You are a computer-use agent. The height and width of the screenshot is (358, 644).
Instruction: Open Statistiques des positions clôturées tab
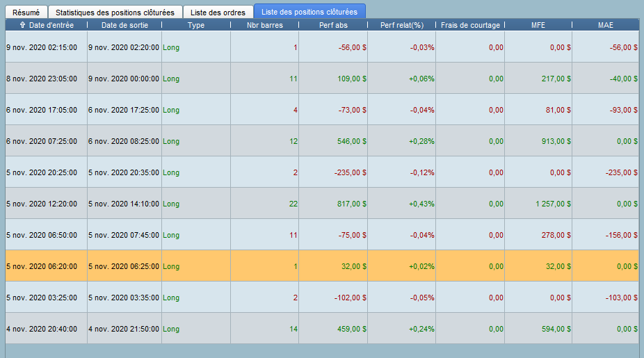[115, 12]
